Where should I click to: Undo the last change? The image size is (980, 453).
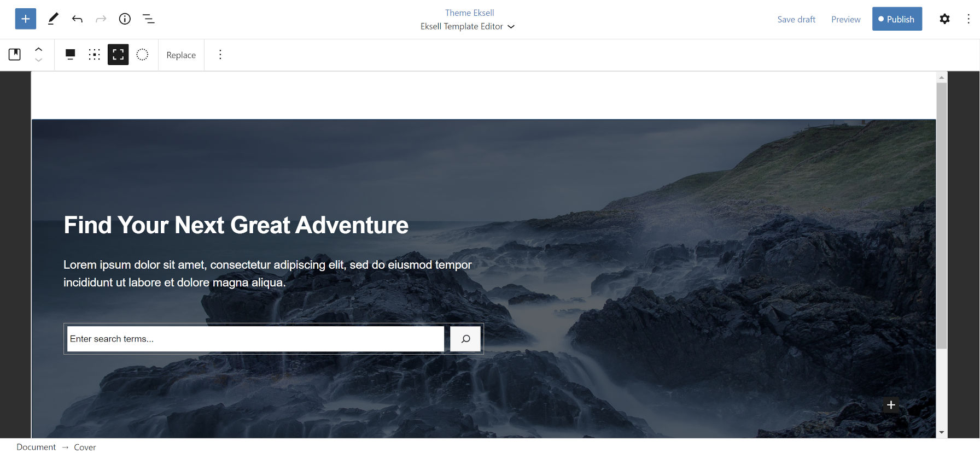[x=77, y=19]
